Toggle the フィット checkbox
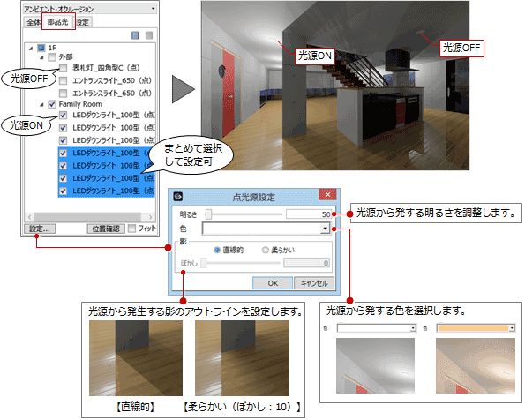This screenshot has height=420, width=525. coord(132,229)
